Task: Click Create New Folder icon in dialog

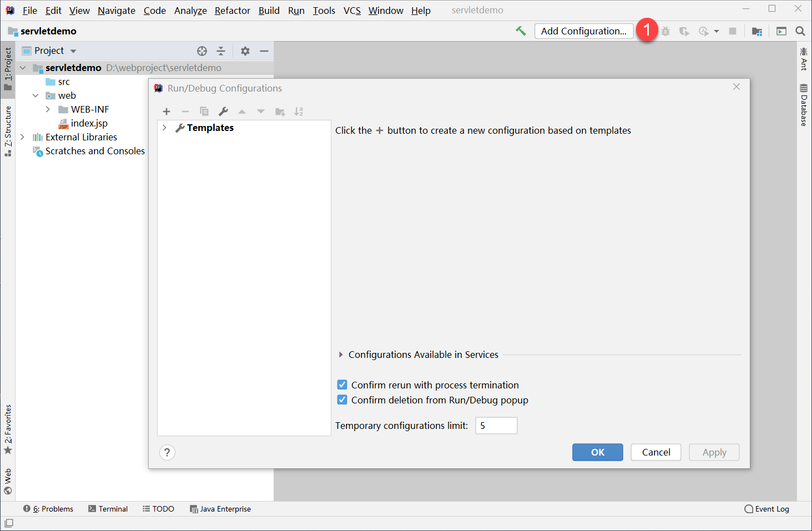Action: click(x=280, y=112)
